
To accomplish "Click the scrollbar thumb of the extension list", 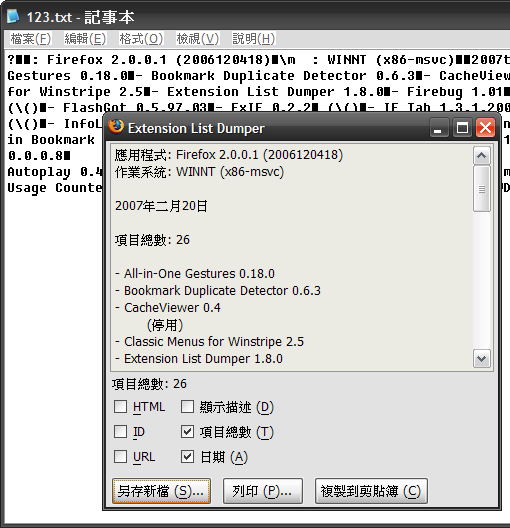I will click(481, 189).
